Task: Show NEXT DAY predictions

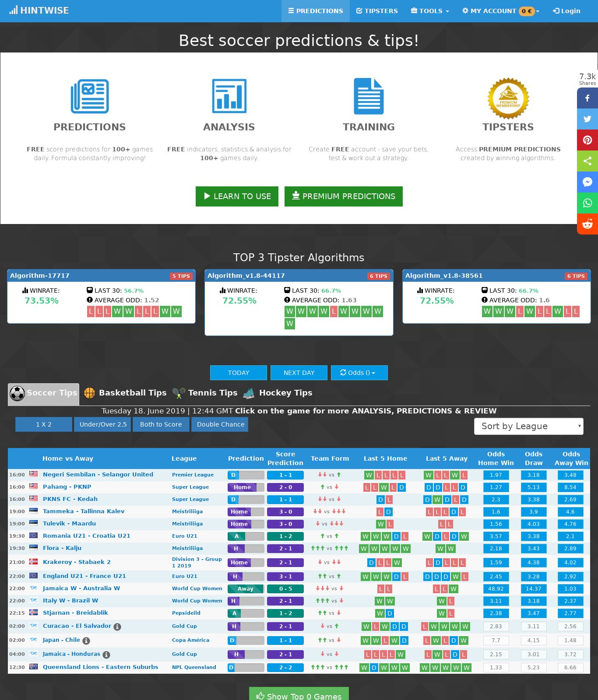Action: tap(299, 373)
